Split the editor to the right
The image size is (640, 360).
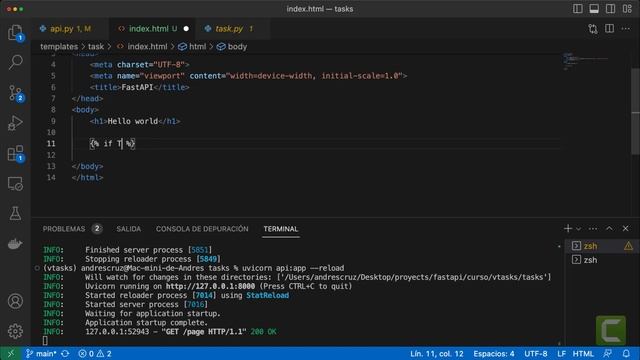point(609,29)
